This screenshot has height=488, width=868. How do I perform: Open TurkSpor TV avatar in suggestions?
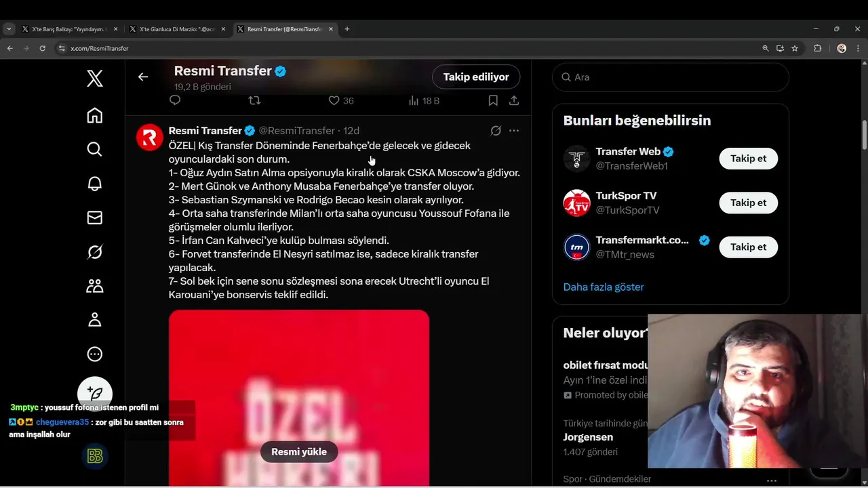point(577,203)
